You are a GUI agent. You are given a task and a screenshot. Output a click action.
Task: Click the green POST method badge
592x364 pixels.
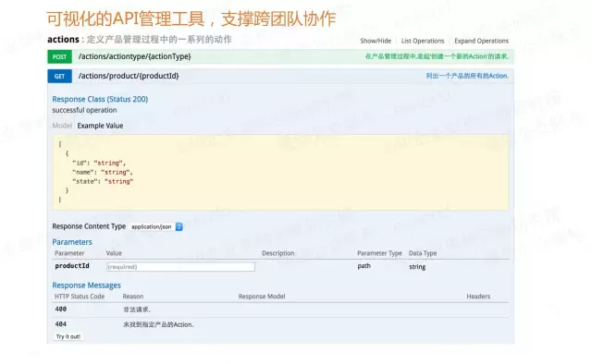coord(59,56)
